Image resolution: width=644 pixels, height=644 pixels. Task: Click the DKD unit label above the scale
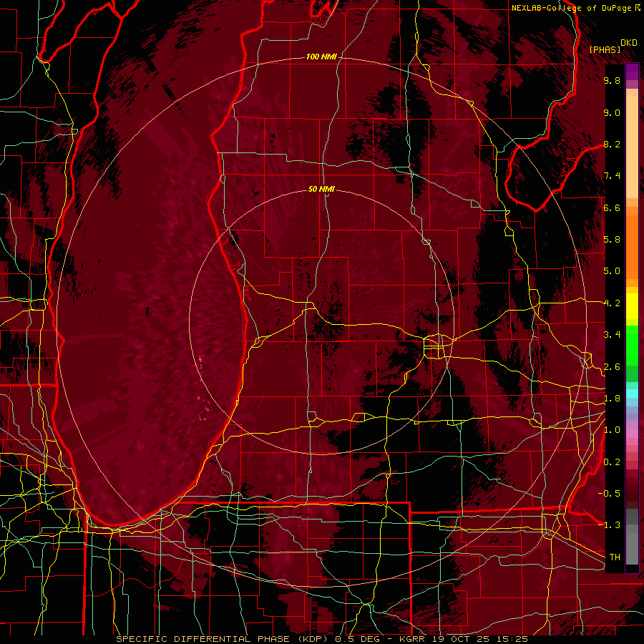pos(629,43)
